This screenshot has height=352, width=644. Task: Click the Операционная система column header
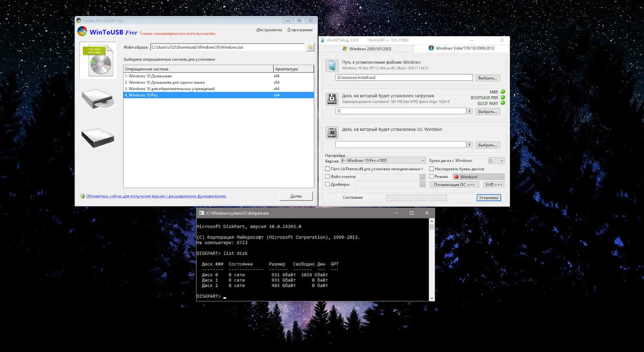coord(198,69)
